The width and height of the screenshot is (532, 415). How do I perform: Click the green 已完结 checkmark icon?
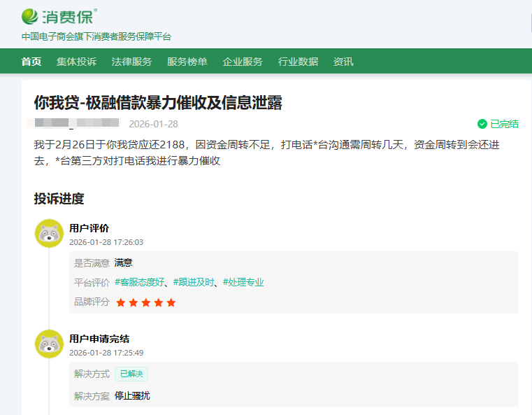pyautogui.click(x=482, y=124)
